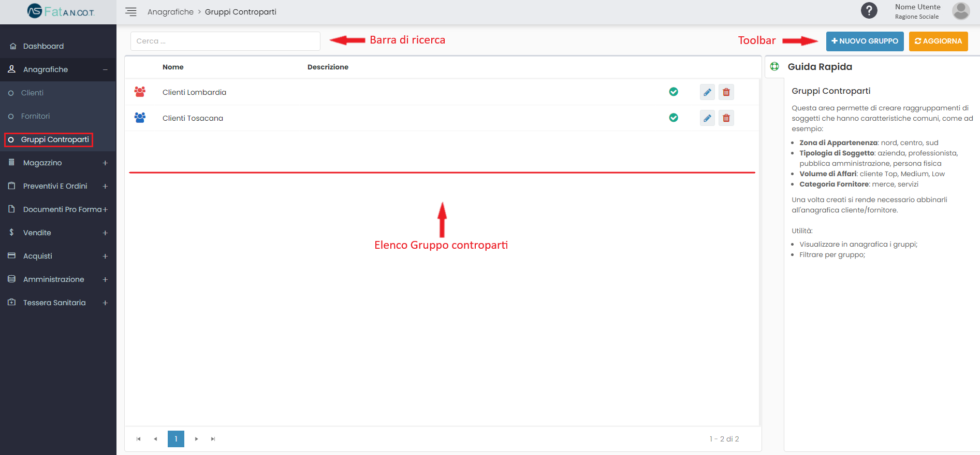Expand the Vendite submenu plus sign

click(105, 233)
